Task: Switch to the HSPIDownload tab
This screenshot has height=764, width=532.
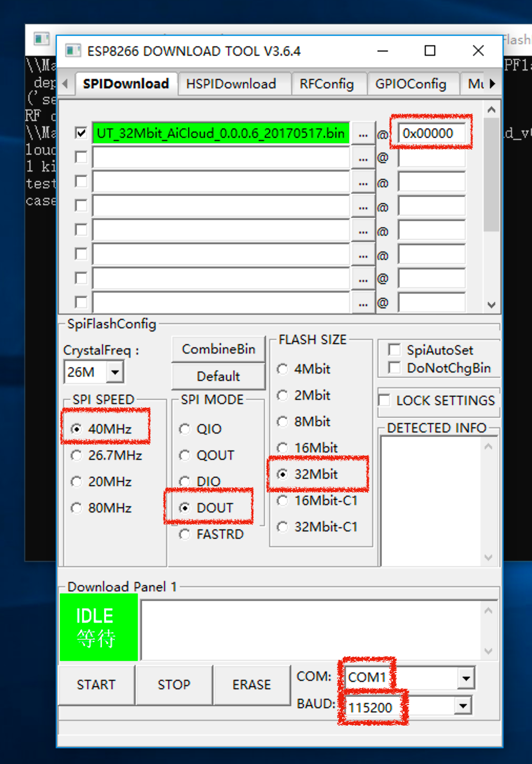Action: tap(231, 84)
